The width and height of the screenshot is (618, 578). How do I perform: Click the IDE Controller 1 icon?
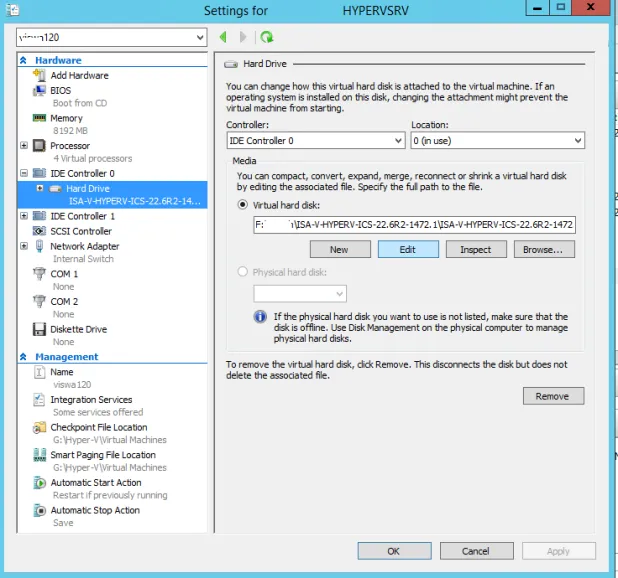[39, 216]
